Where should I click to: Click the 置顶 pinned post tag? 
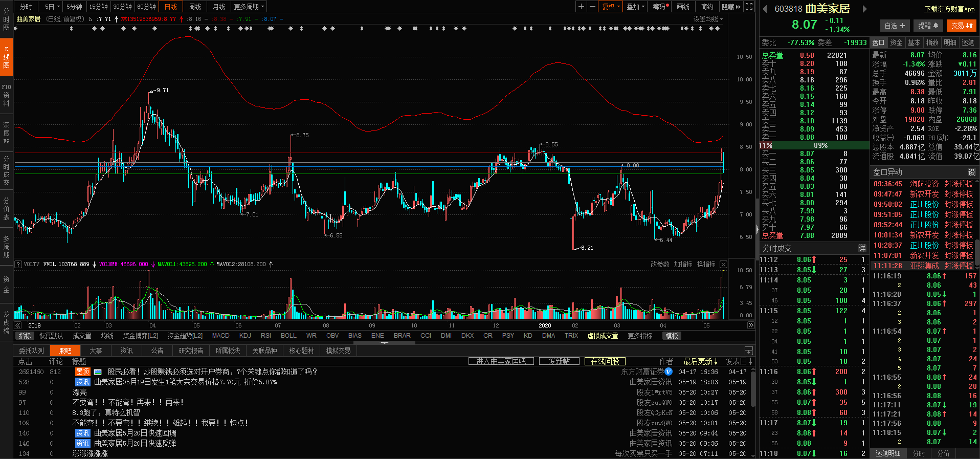click(83, 372)
